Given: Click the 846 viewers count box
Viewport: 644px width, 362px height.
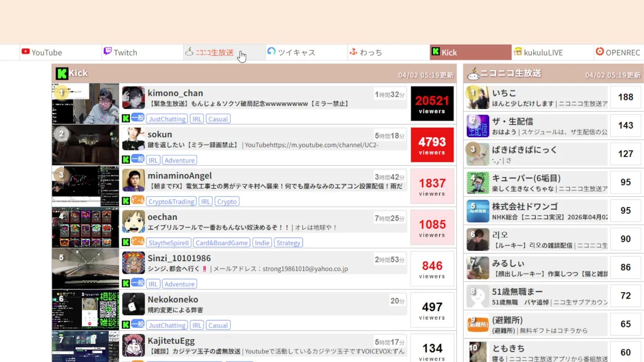Looking at the screenshot, I should tap(432, 268).
